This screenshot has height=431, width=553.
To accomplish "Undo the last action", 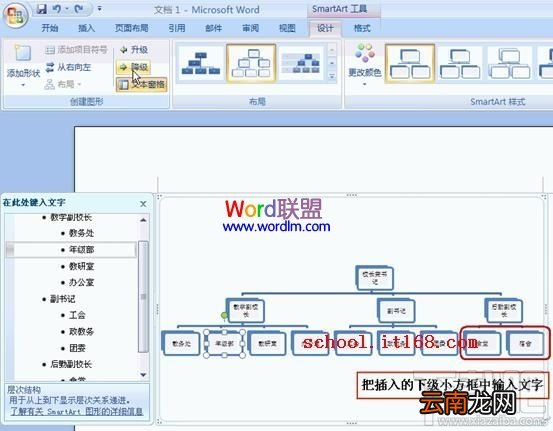I will click(57, 9).
